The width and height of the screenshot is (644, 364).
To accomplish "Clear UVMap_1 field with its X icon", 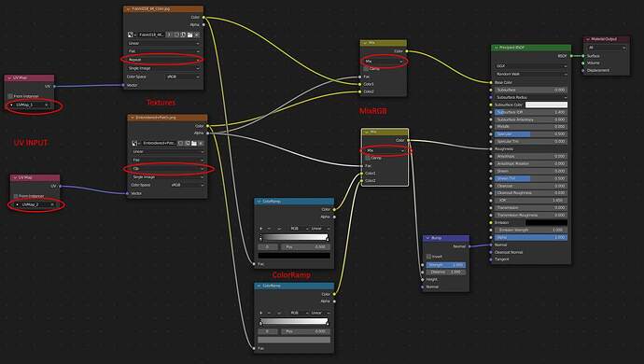I will click(x=47, y=105).
